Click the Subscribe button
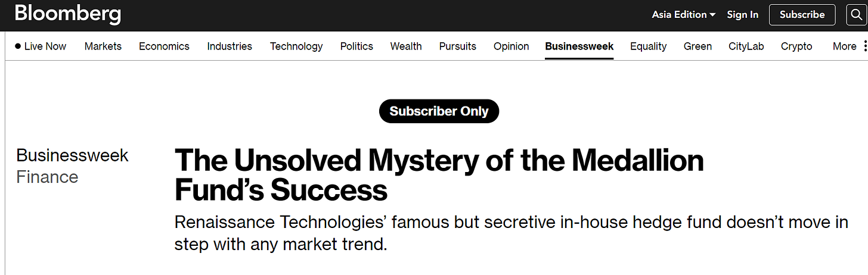Viewport: 868px width, 275px height. click(802, 15)
